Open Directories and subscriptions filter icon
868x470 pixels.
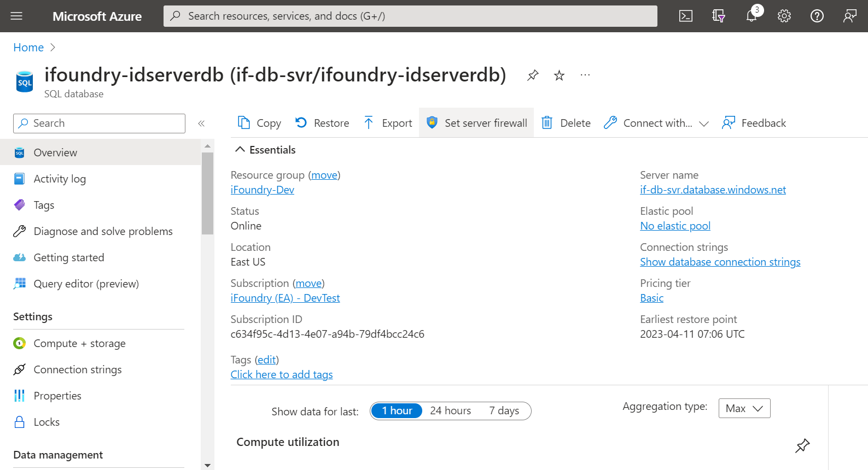click(719, 16)
